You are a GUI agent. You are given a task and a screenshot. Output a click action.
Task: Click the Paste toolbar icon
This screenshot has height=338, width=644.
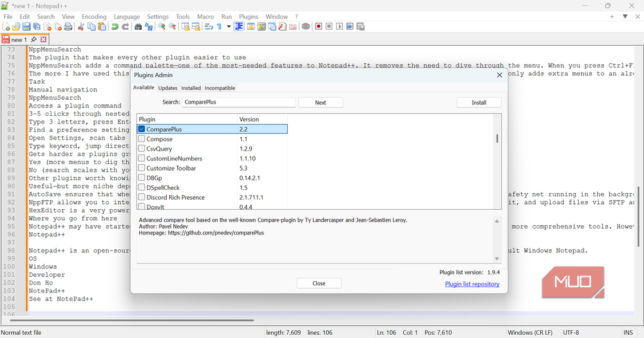point(102,26)
